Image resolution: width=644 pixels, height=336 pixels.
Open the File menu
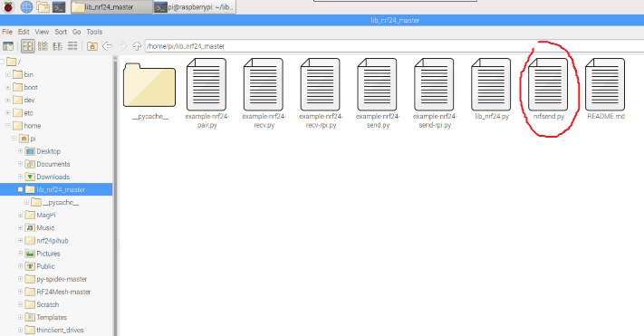(7, 32)
